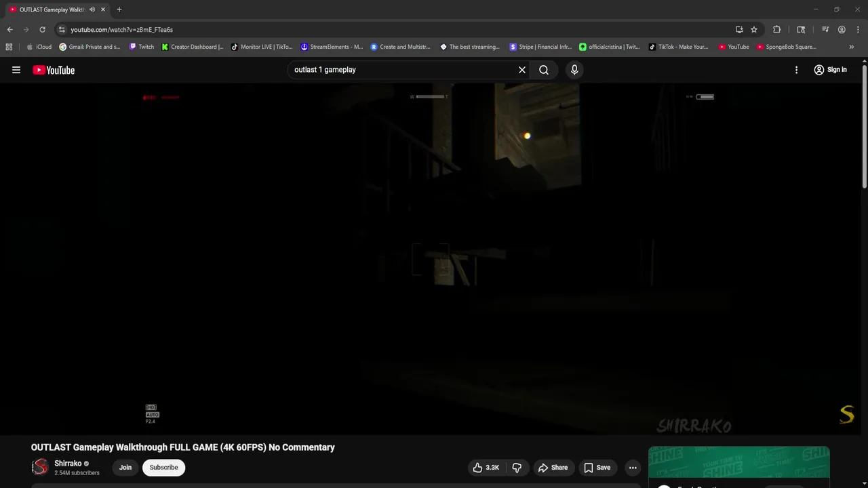Dislike the video
The image size is (868, 488).
(x=517, y=468)
